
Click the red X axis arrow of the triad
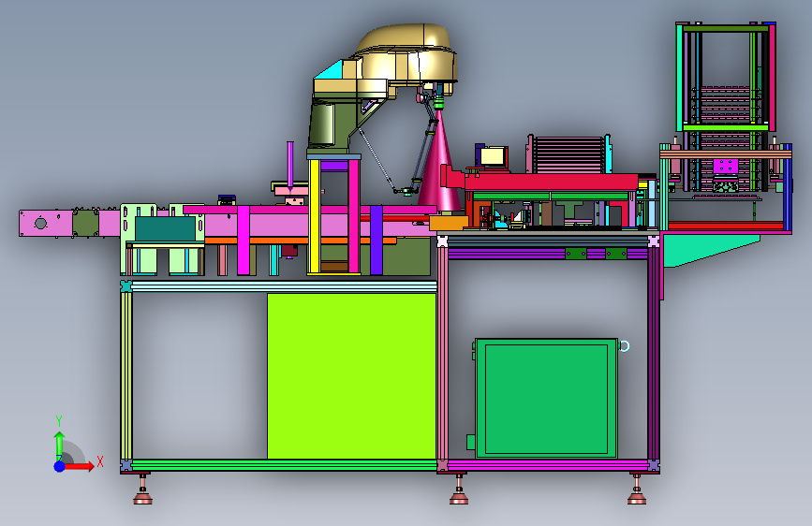pos(81,466)
